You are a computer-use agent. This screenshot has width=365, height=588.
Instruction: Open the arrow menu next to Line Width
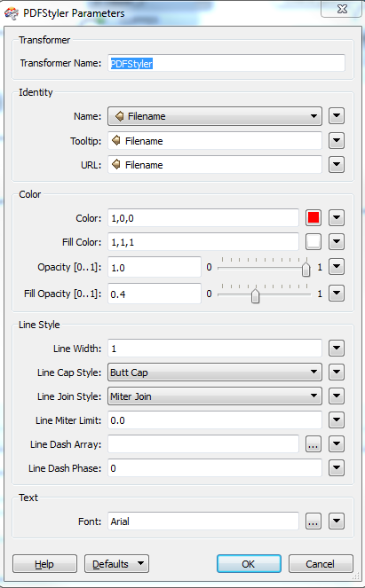[x=337, y=349]
